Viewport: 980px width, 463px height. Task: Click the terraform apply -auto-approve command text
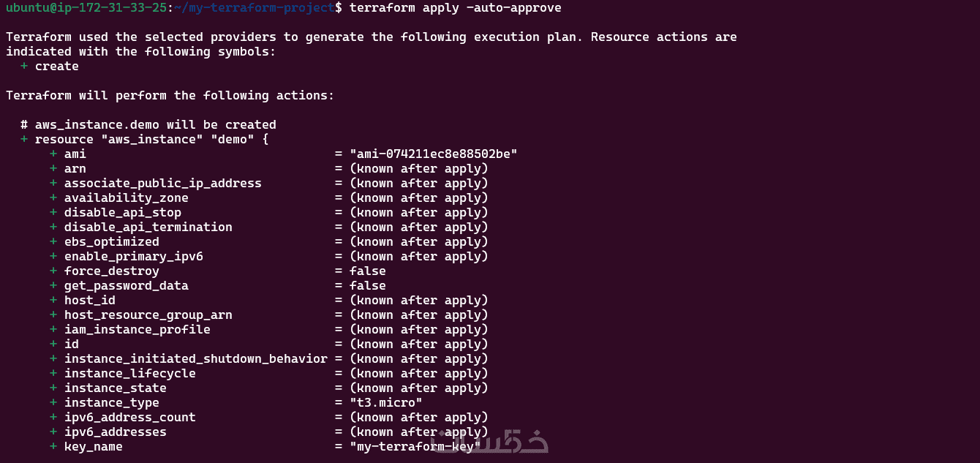(x=456, y=7)
